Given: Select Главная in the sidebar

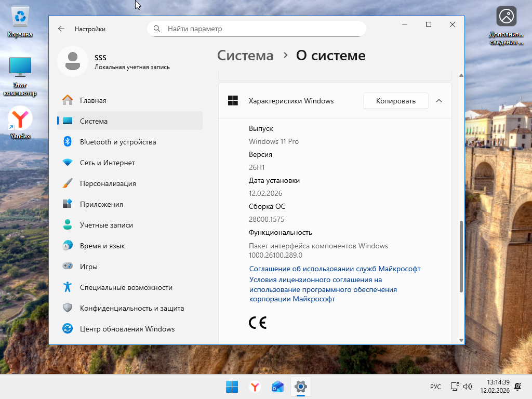Looking at the screenshot, I should coord(93,100).
